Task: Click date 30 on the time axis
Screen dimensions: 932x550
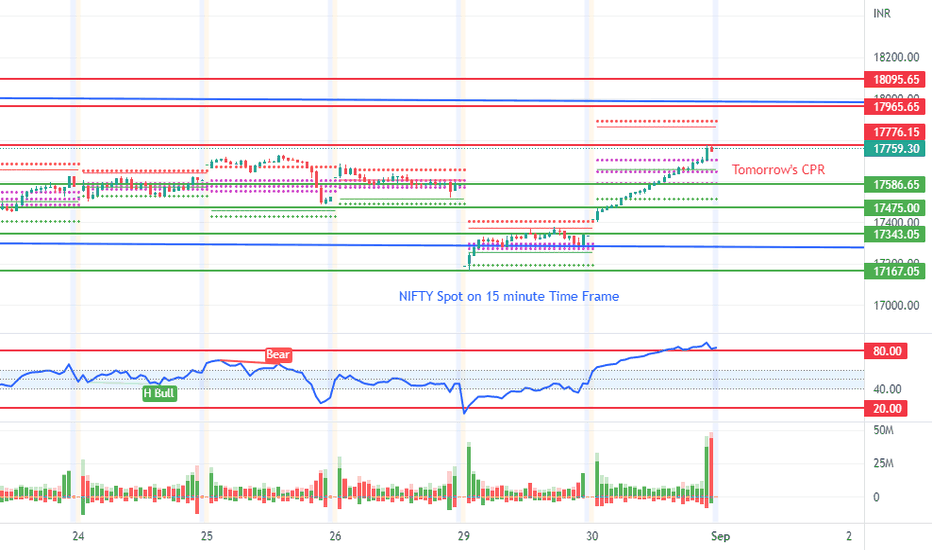Action: tap(592, 536)
